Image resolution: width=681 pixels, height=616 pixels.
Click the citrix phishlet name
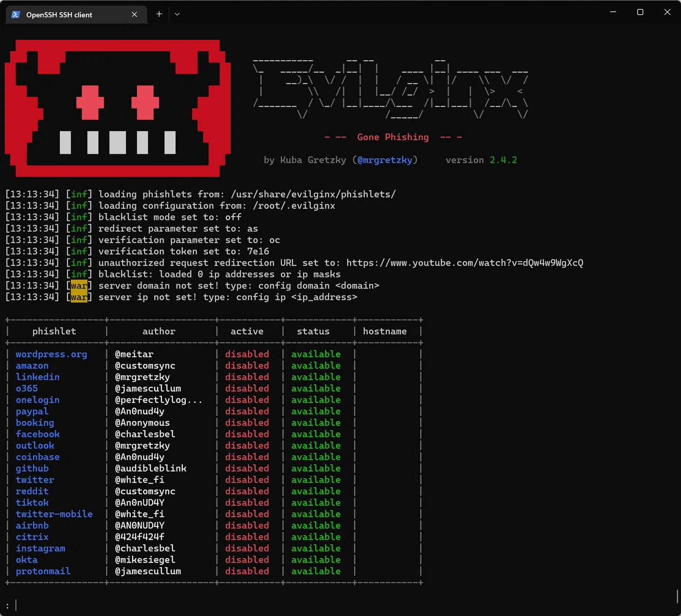32,537
